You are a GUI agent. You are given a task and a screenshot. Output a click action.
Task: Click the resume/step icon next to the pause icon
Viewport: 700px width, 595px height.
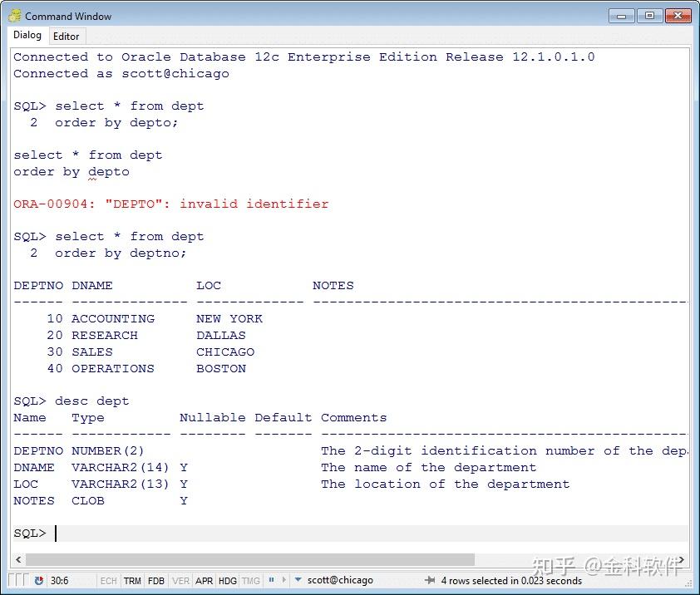286,580
